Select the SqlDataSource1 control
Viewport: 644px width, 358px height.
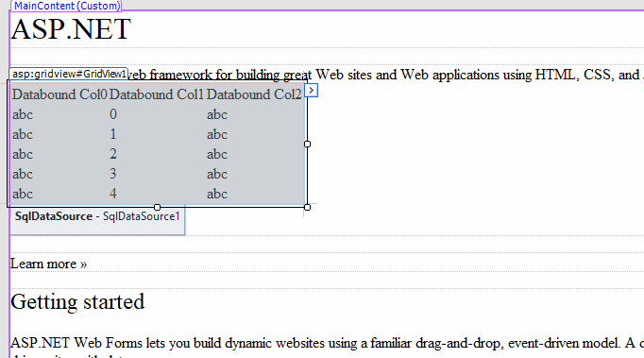(x=97, y=219)
